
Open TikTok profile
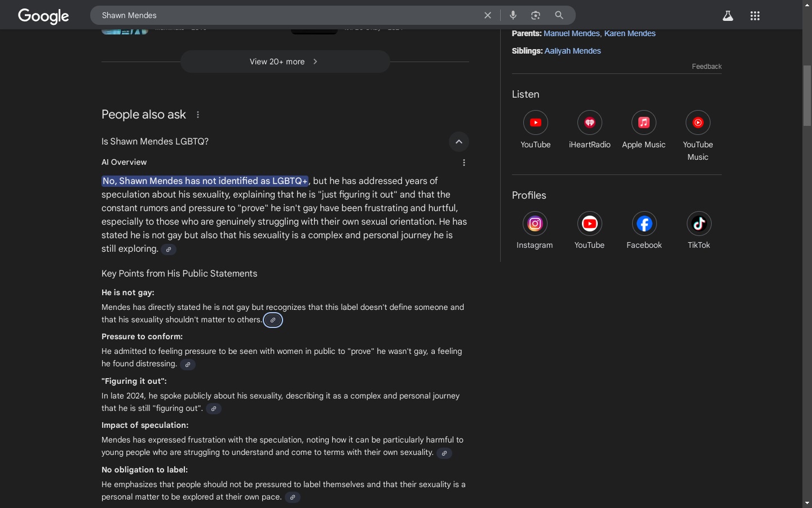point(699,224)
